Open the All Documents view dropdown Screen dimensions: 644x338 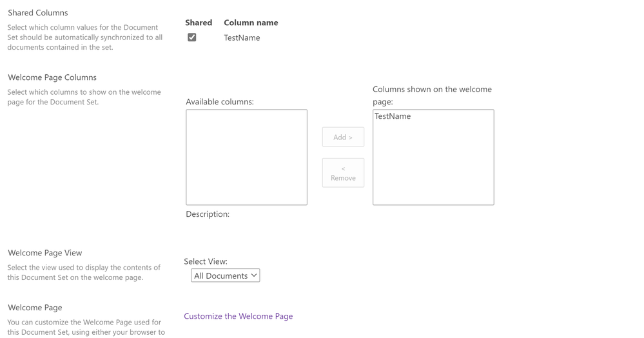(x=226, y=275)
